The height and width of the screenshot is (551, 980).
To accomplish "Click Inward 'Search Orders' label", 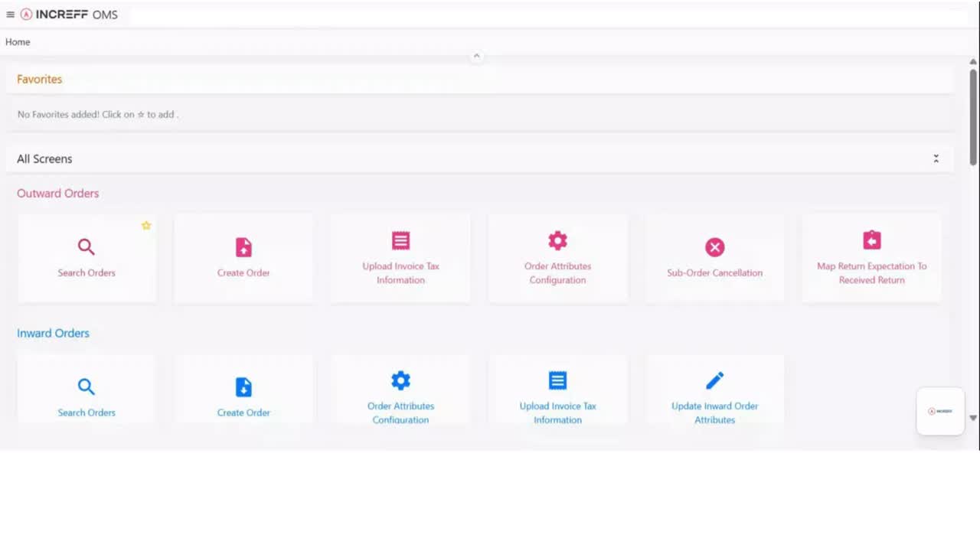I will [87, 413].
